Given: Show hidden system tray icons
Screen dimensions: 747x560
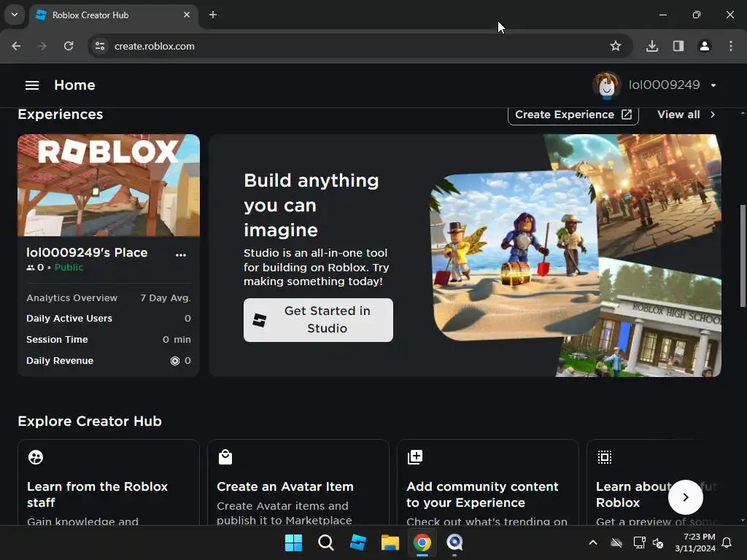Looking at the screenshot, I should click(x=593, y=542).
